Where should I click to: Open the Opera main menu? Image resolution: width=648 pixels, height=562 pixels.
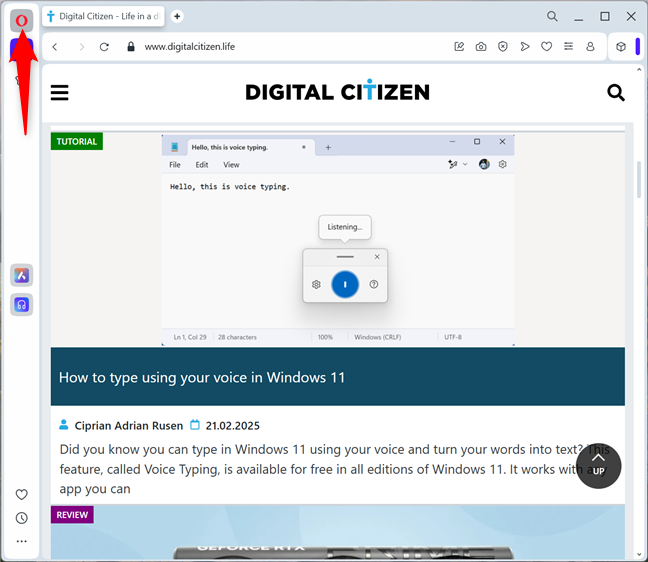(x=21, y=20)
